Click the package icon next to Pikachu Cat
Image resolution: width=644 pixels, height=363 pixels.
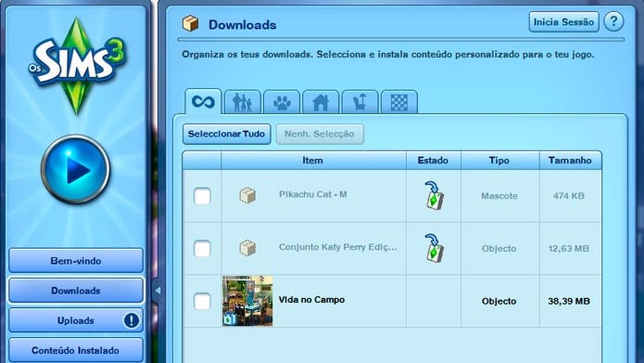point(247,195)
